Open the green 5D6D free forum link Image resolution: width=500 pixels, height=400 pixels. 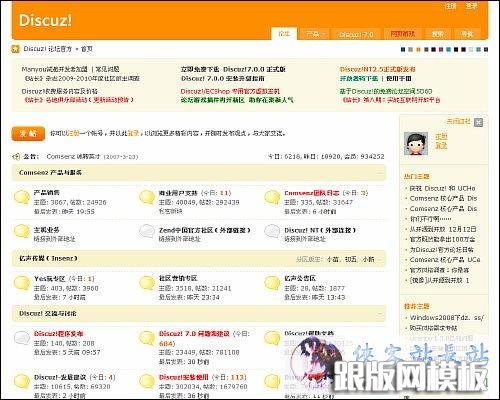coord(386,91)
